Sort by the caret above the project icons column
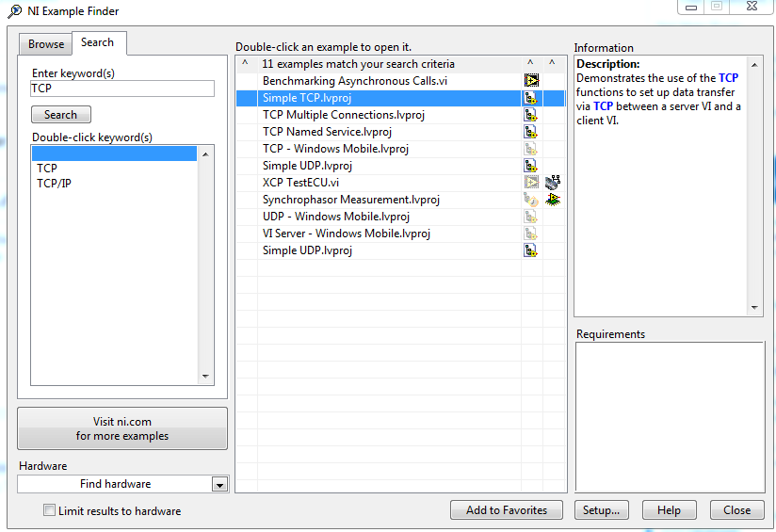This screenshot has width=776, height=532. (530, 63)
